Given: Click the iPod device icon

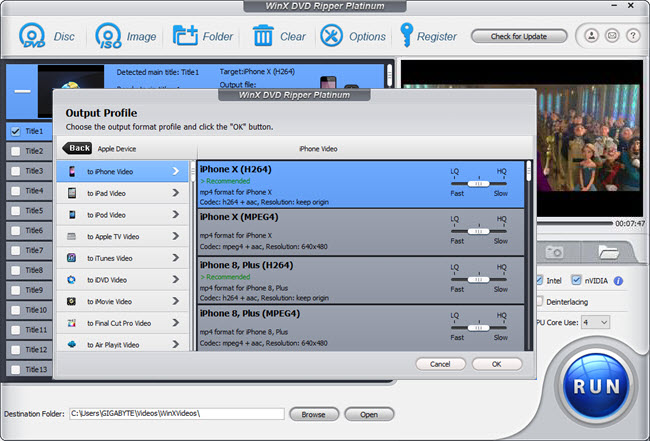Looking at the screenshot, I should tap(72, 215).
